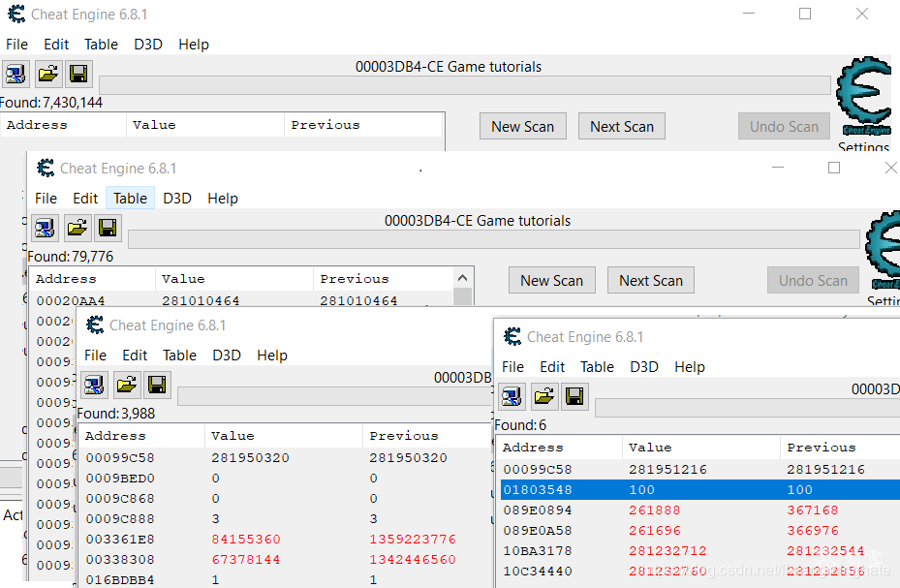Click folder icon in Found:6 window
Viewport: 900px width, 588px height.
[x=543, y=396]
